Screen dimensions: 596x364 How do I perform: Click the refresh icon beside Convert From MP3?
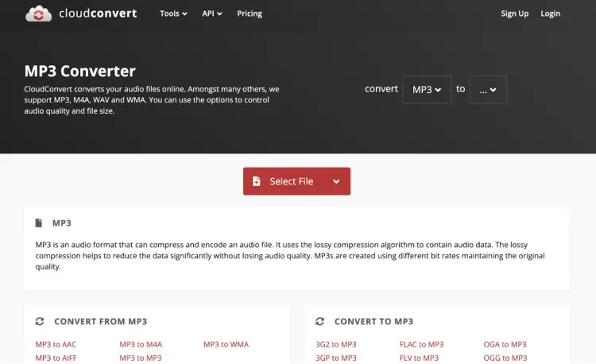(40, 321)
